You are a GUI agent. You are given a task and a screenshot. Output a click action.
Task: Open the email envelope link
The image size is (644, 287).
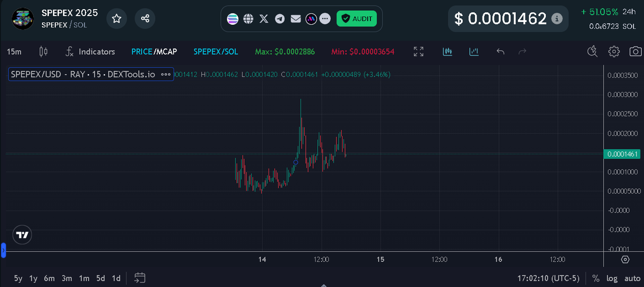(296, 19)
